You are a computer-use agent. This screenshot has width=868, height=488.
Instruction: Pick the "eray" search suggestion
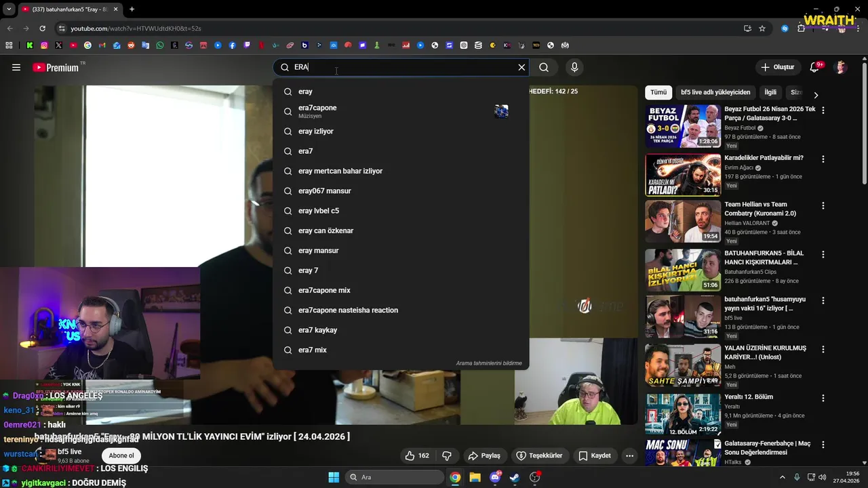click(401, 91)
